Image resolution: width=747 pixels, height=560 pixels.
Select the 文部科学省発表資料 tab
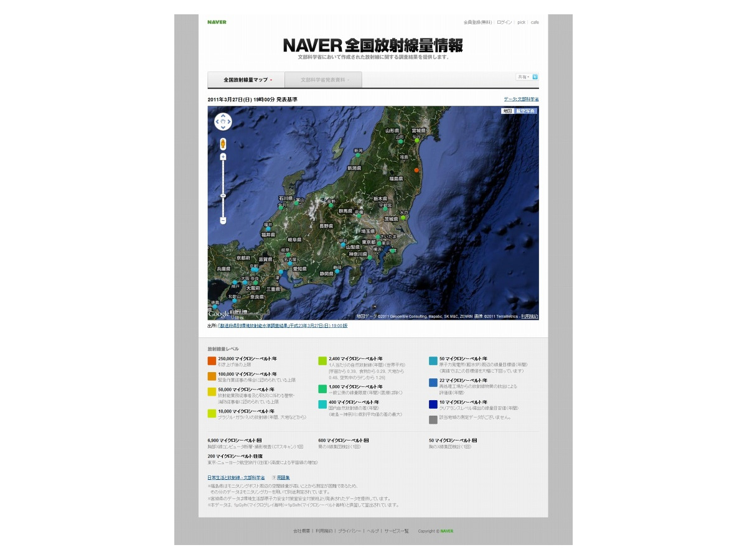coord(323,80)
